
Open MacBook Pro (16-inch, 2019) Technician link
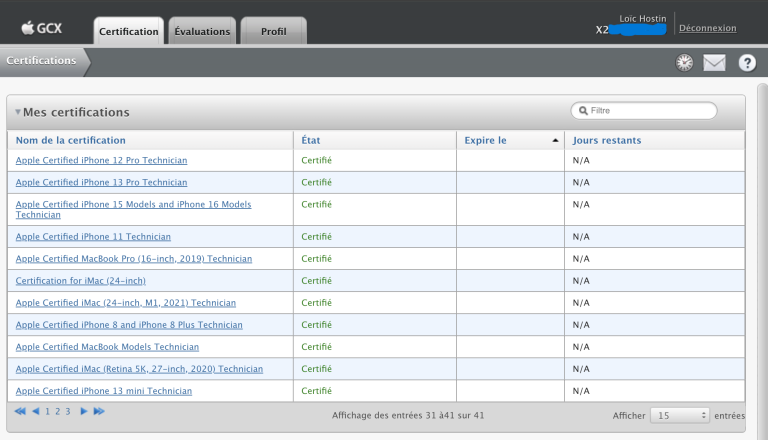click(x=134, y=259)
